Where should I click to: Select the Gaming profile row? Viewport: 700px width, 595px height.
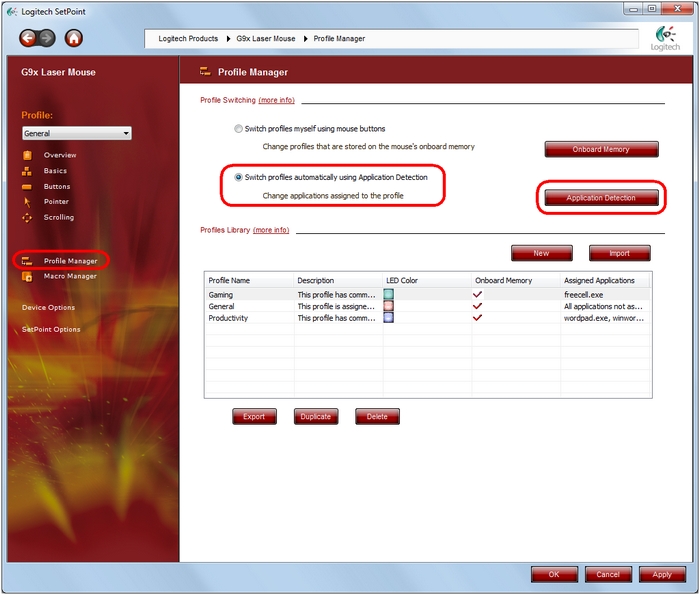pyautogui.click(x=427, y=295)
